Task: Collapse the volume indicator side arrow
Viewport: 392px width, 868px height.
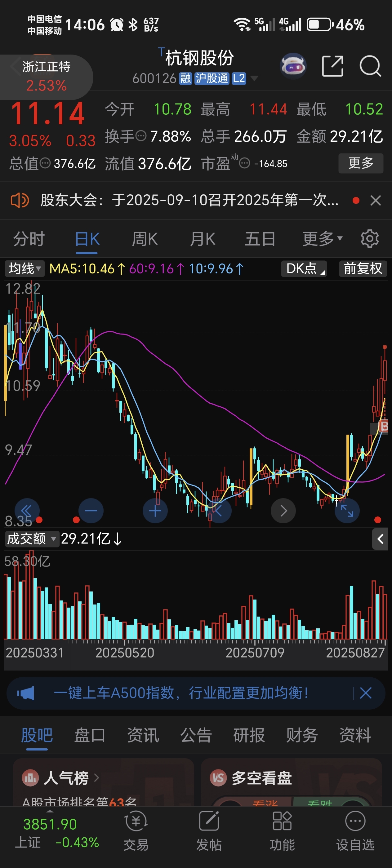Action: [x=380, y=539]
